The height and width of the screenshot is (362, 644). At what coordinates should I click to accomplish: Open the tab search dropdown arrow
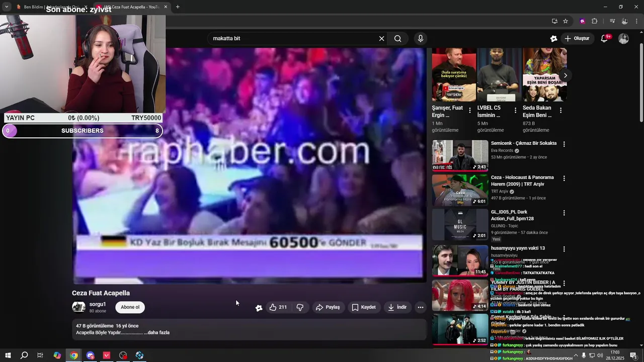7,7
